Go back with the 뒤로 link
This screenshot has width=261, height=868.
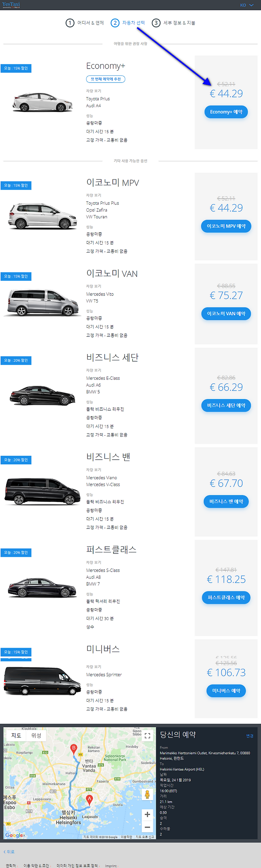point(9,852)
